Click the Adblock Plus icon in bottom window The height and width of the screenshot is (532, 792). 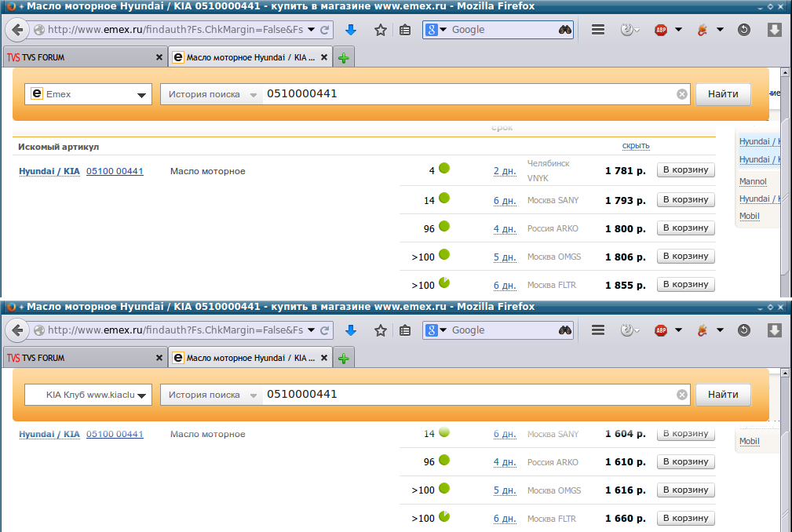coord(661,330)
